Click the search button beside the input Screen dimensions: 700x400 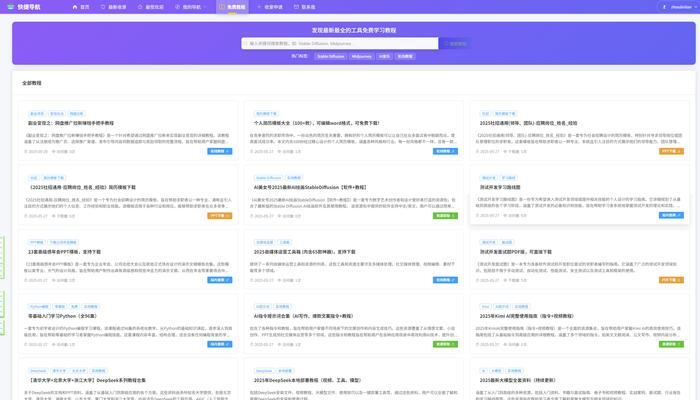(455, 43)
